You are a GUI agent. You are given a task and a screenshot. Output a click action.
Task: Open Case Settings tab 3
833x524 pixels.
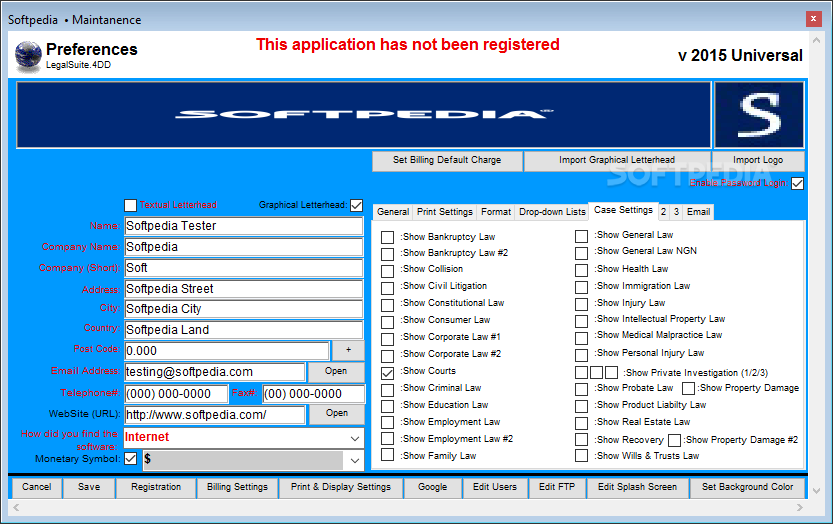click(676, 212)
